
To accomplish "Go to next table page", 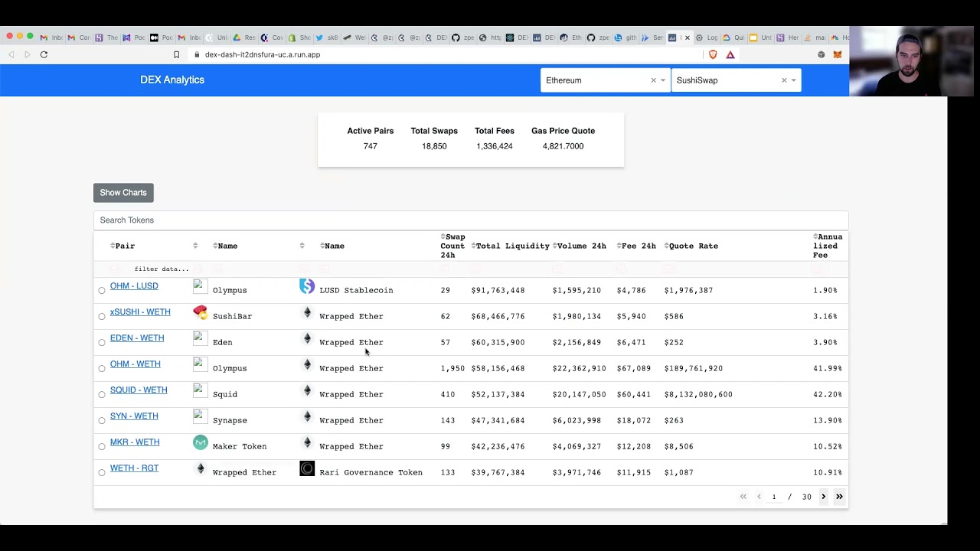I will pyautogui.click(x=824, y=497).
